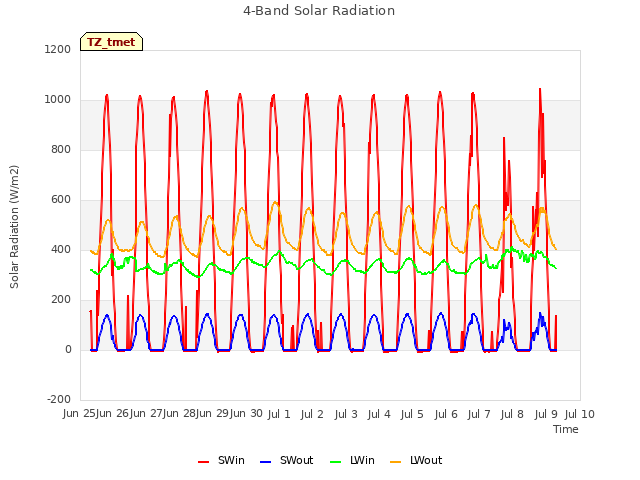Viewport: 640px width, 480px height.
Task: Click the Jul 1 x-axis date label
Action: (x=279, y=415)
